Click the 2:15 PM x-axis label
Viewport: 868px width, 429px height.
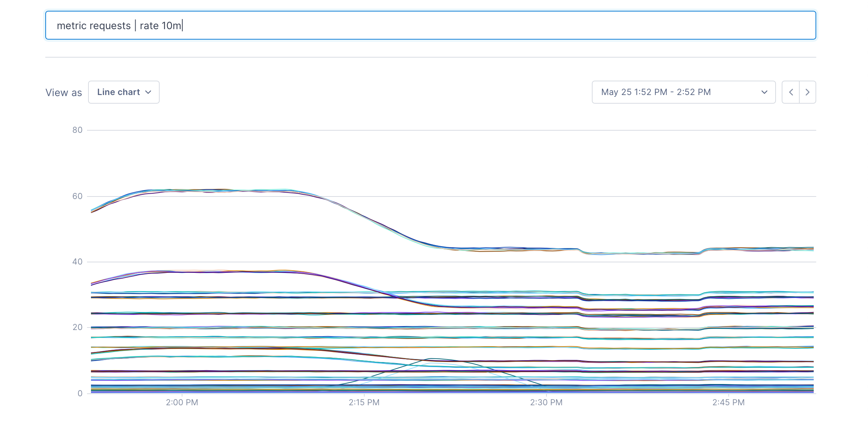tap(364, 402)
